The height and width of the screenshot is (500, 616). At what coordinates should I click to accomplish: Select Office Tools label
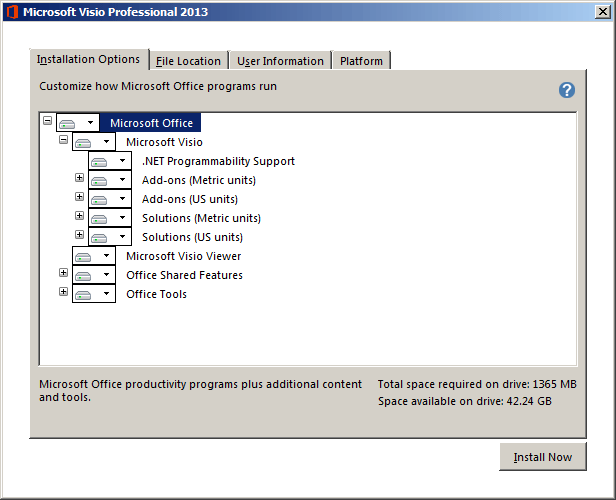point(156,294)
